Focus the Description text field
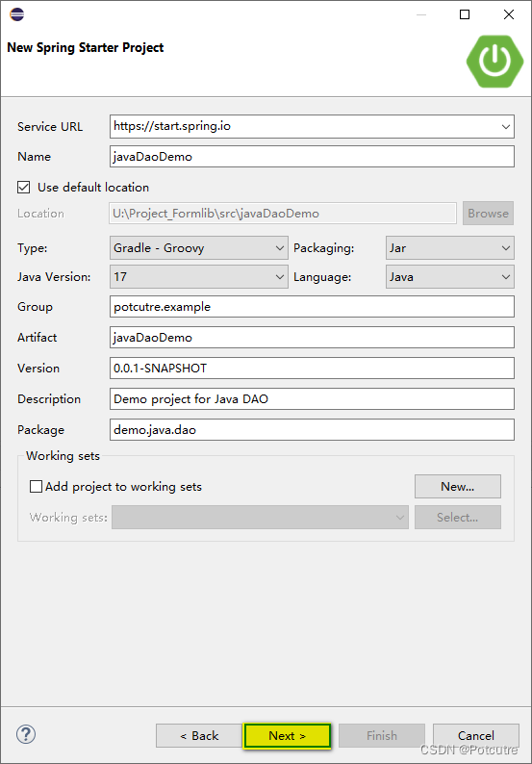 tap(312, 398)
